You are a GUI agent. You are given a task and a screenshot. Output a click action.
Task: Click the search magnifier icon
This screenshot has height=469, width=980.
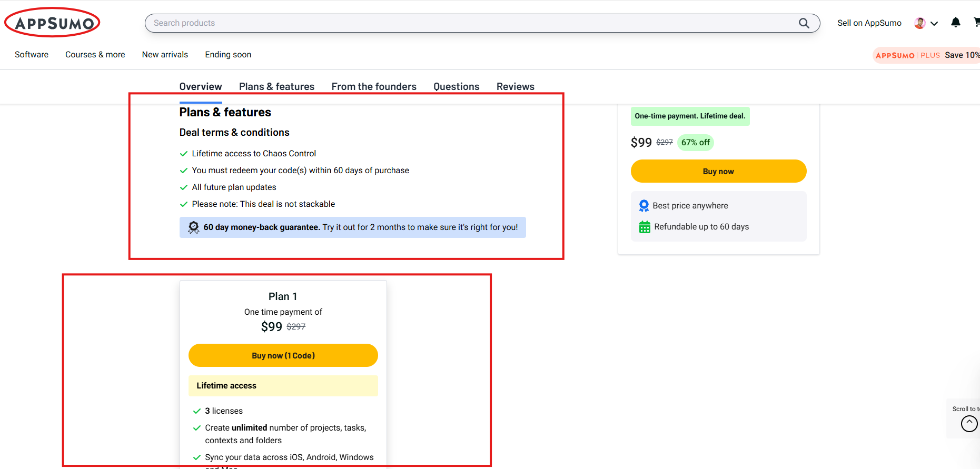point(804,23)
